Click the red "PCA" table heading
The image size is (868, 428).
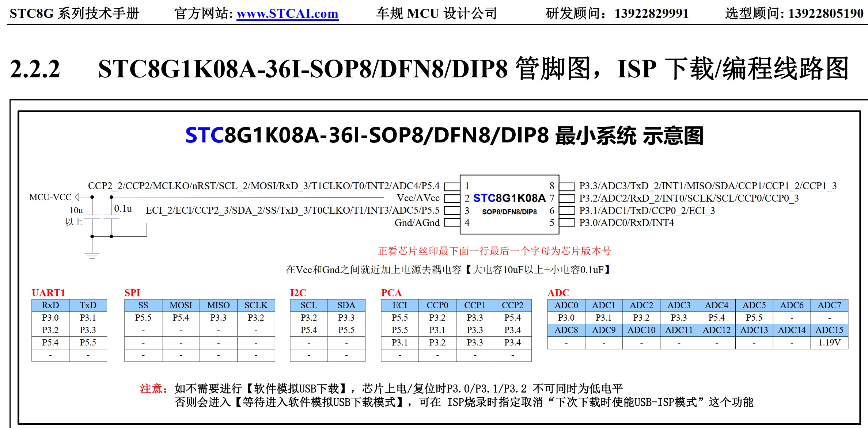pos(391,293)
